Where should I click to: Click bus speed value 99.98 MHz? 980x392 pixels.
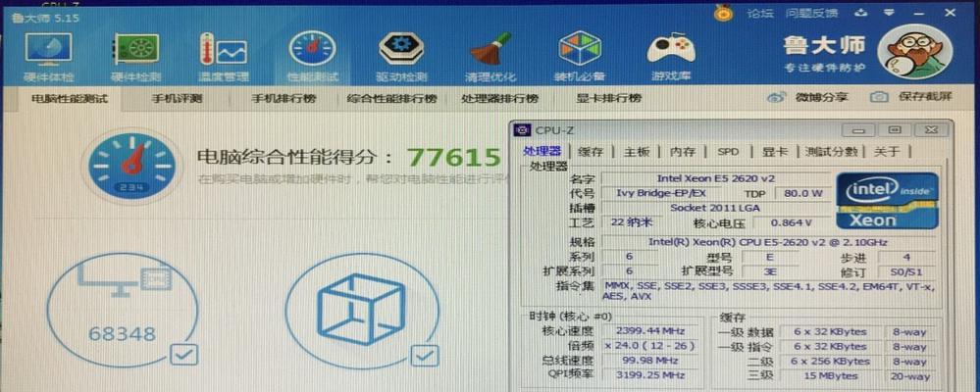click(x=650, y=361)
